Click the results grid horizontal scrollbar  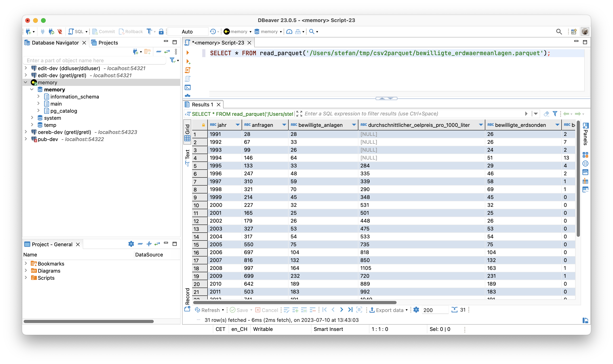point(295,302)
